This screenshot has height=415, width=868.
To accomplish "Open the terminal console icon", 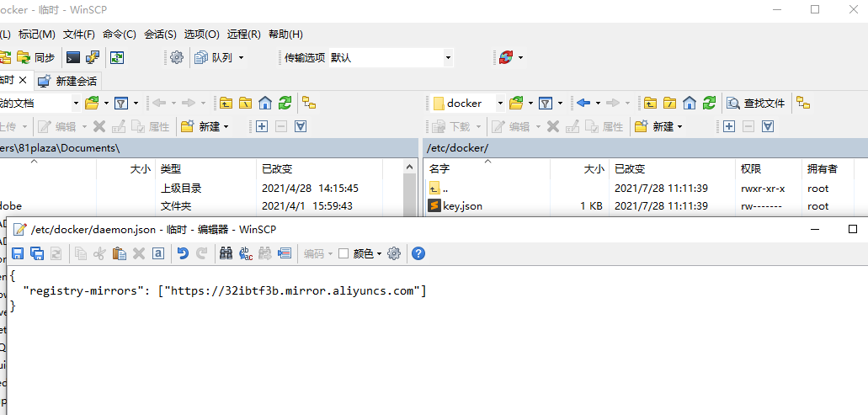I will pyautogui.click(x=72, y=57).
